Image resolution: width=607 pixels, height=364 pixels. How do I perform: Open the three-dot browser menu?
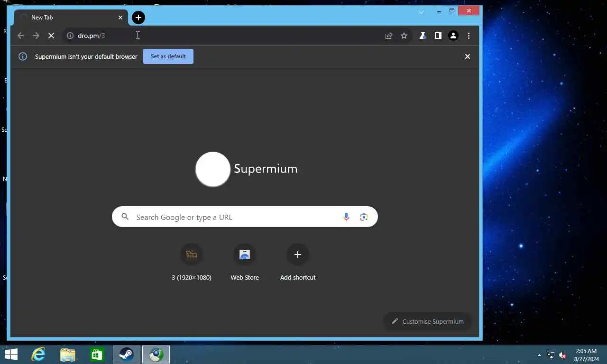(x=469, y=36)
